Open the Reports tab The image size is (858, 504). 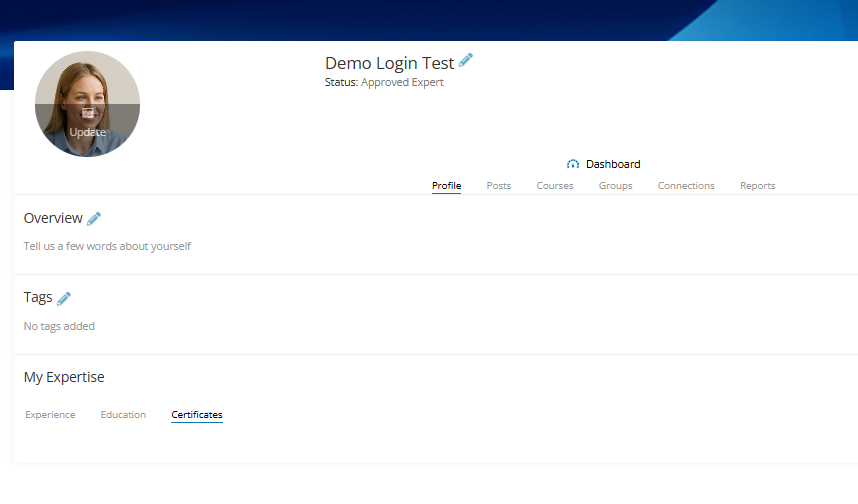[758, 186]
